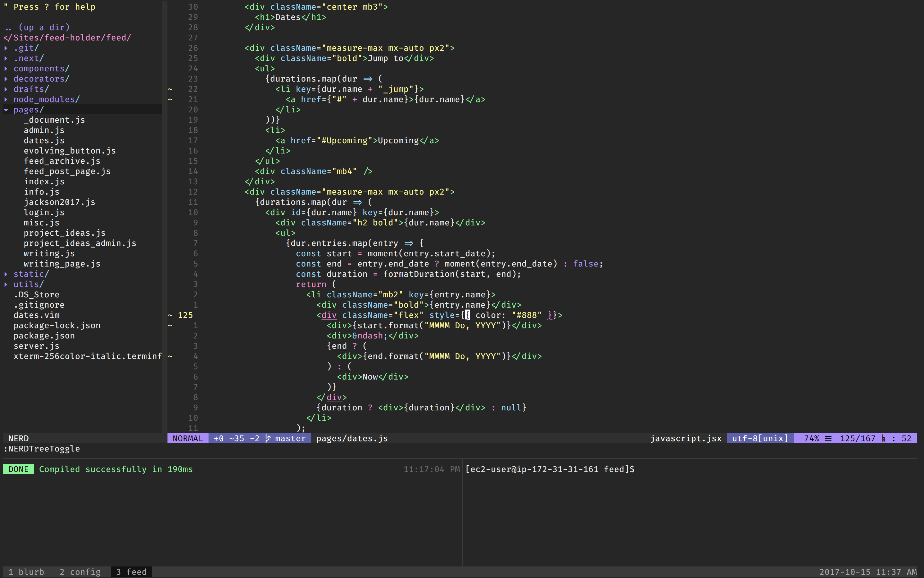The height and width of the screenshot is (578, 924).
Task: Expand the decorators/ directory arrow
Action: 6,79
